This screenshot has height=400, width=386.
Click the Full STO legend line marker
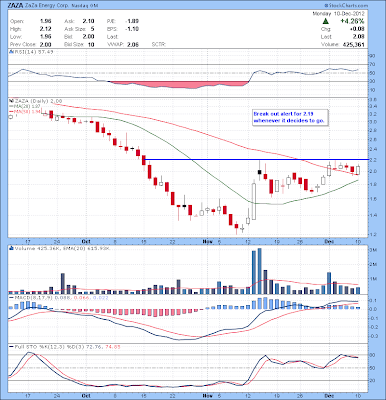11,347
